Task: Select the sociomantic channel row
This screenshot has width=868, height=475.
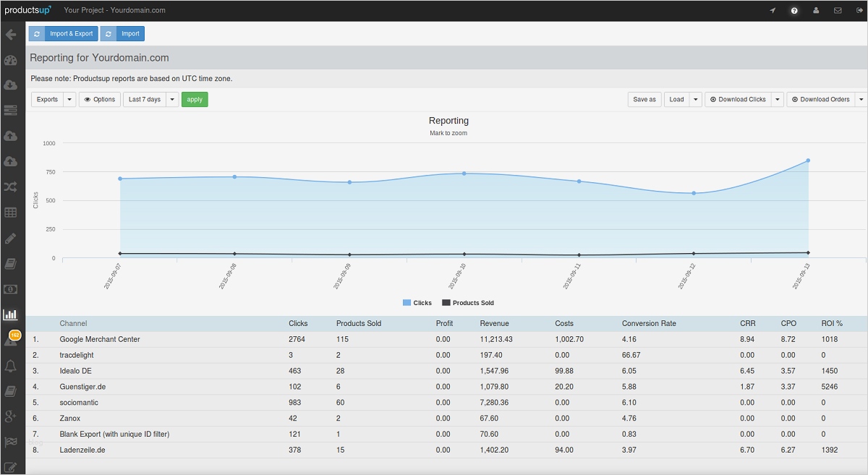Action: (x=446, y=403)
